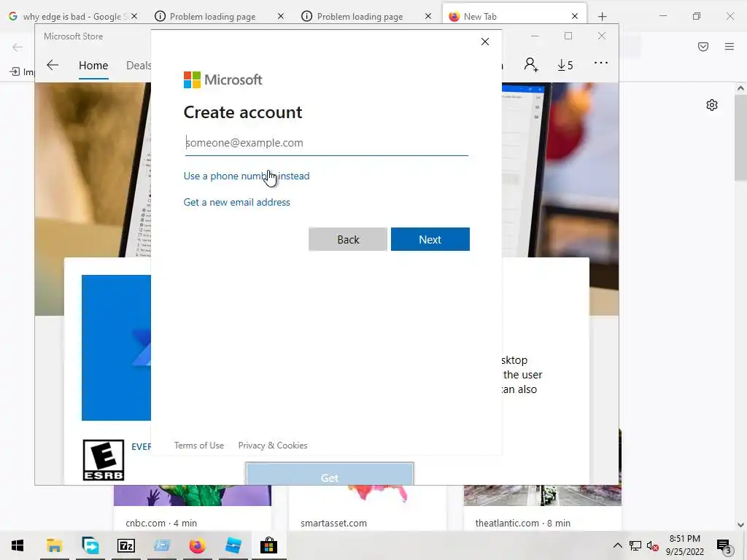Open 7-Zip from the taskbar
Viewport: 747px width, 560px height.
click(126, 545)
